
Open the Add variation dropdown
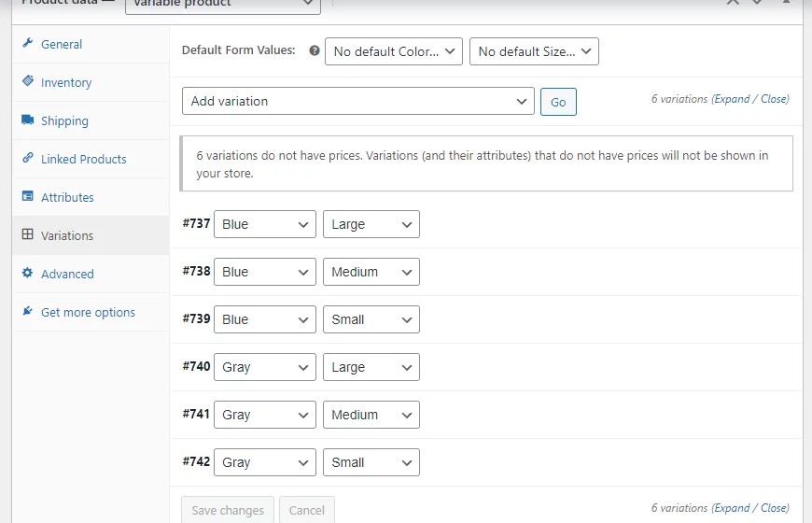(357, 101)
